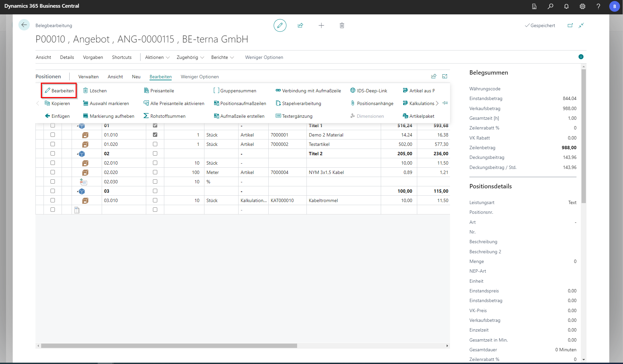This screenshot has width=623, height=364.
Task: Click the trash delete icon in header
Action: [x=342, y=25]
